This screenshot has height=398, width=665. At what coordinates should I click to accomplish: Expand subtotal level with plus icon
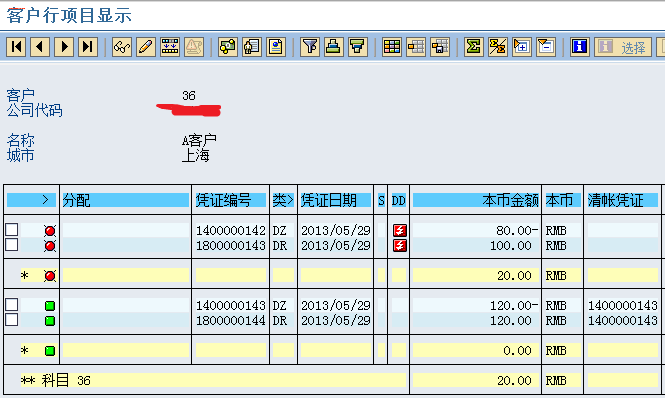pyautogui.click(x=522, y=47)
